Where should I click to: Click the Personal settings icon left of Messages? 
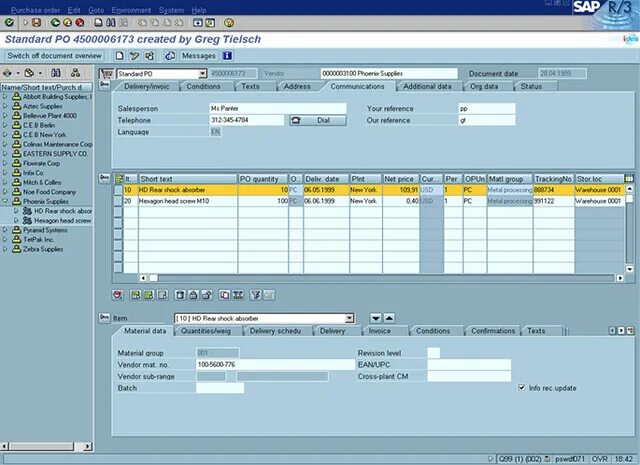tap(170, 56)
